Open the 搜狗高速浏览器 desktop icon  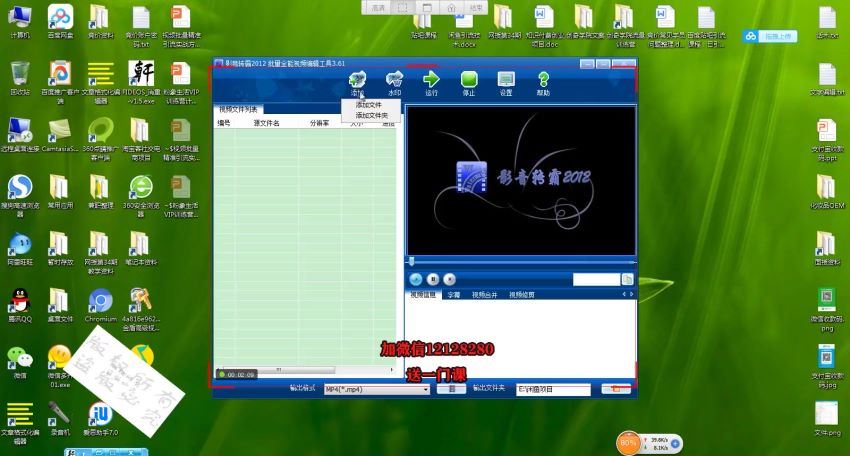click(x=20, y=195)
